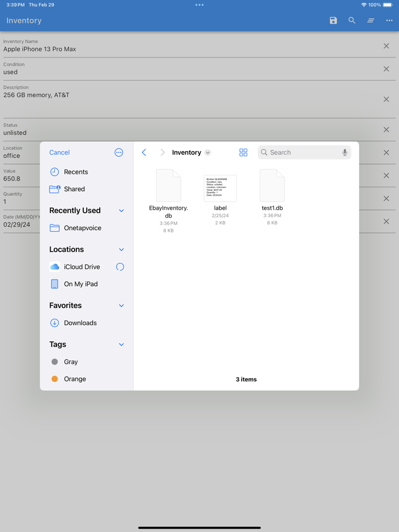
Task: Collapse the Tags section
Action: [121, 345]
